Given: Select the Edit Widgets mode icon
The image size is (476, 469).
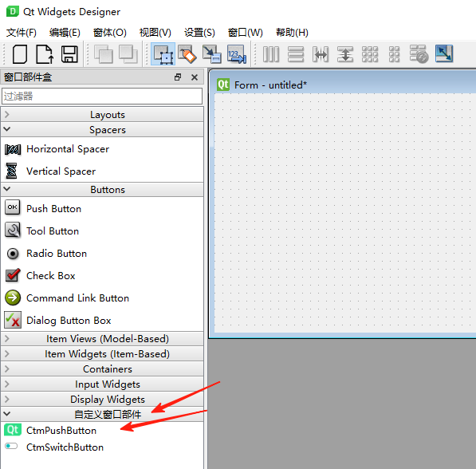Looking at the screenshot, I should click(x=163, y=54).
